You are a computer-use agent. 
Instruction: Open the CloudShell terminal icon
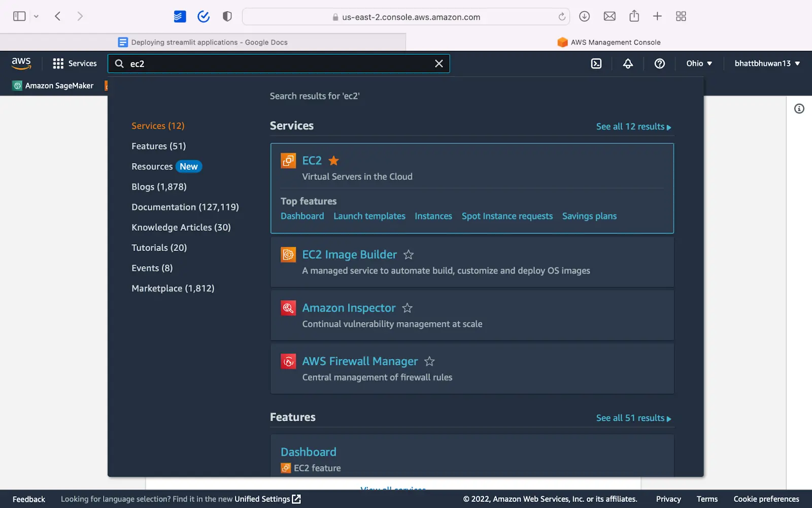(x=596, y=63)
